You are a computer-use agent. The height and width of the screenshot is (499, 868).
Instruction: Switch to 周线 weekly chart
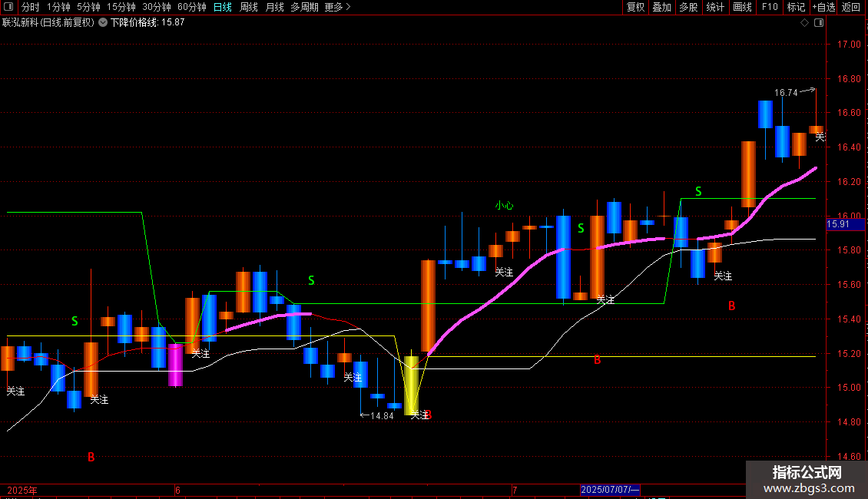249,7
